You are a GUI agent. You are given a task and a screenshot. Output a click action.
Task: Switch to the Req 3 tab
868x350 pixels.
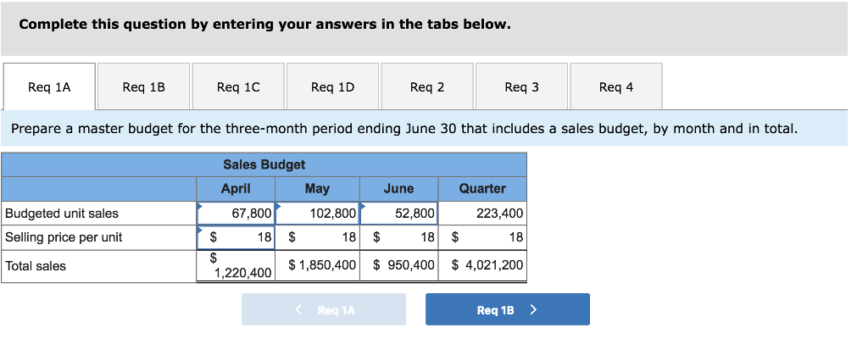point(521,86)
